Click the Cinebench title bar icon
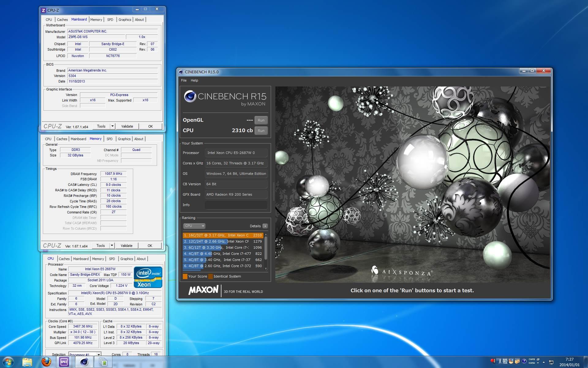This screenshot has width=588, height=368. click(181, 72)
